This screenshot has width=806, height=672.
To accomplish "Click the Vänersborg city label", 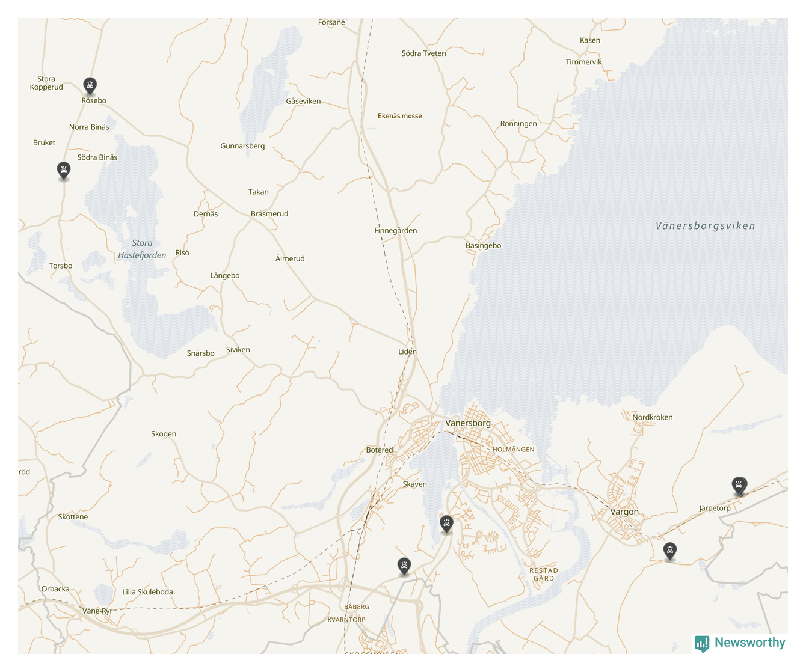I will pos(467,423).
